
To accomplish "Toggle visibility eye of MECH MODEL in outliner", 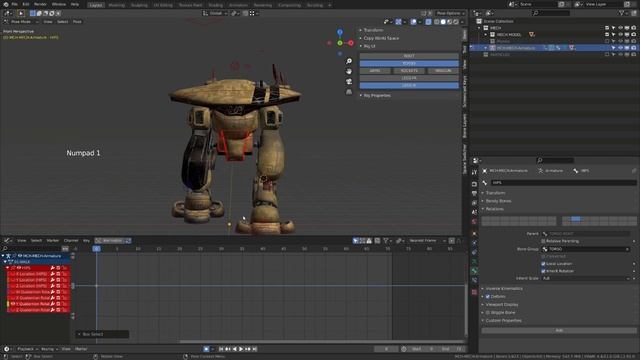I will point(620,35).
